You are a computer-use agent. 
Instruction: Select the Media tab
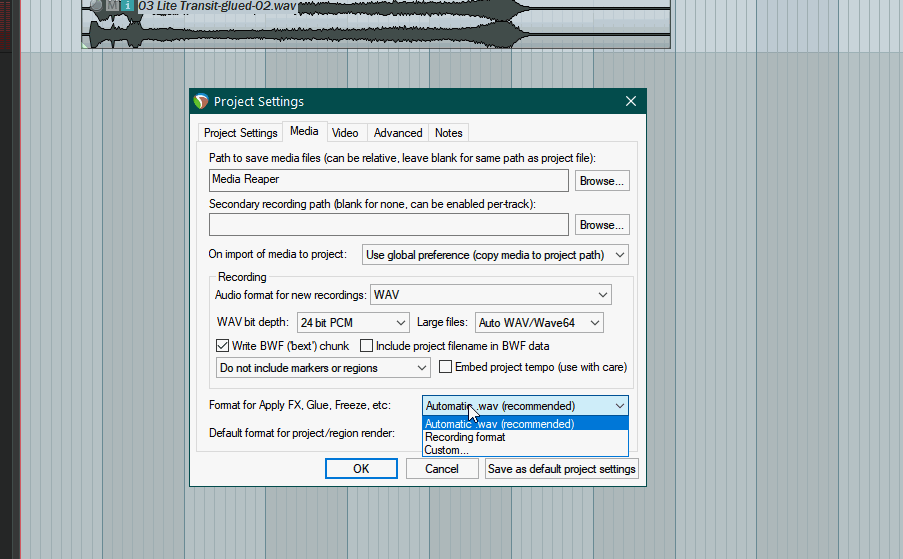304,131
